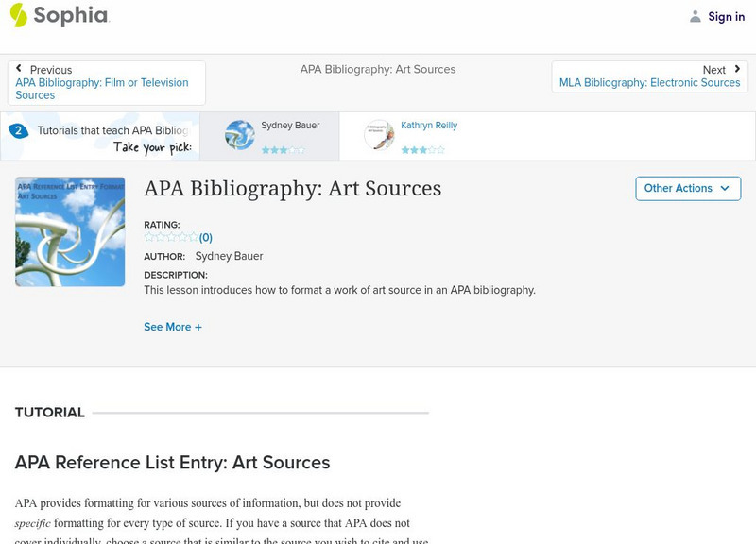Viewport: 756px width, 544px height.
Task: Open the Other Actions dropdown
Action: [687, 188]
